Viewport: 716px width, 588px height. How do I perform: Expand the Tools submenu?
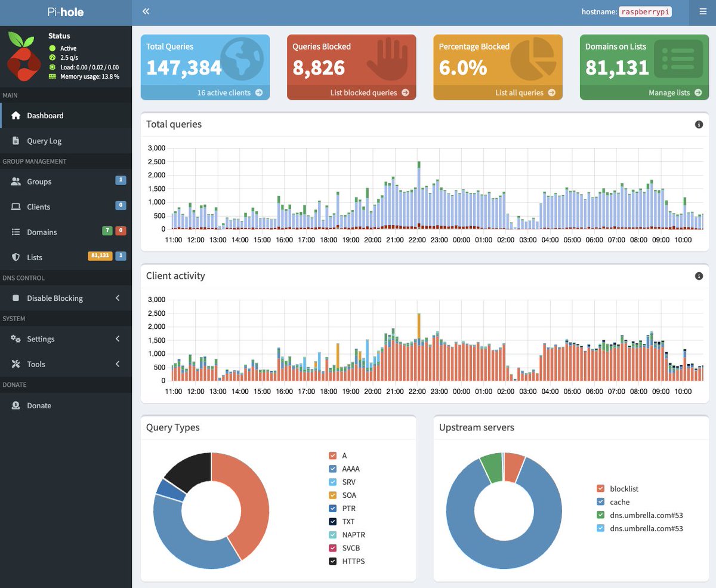pos(66,364)
